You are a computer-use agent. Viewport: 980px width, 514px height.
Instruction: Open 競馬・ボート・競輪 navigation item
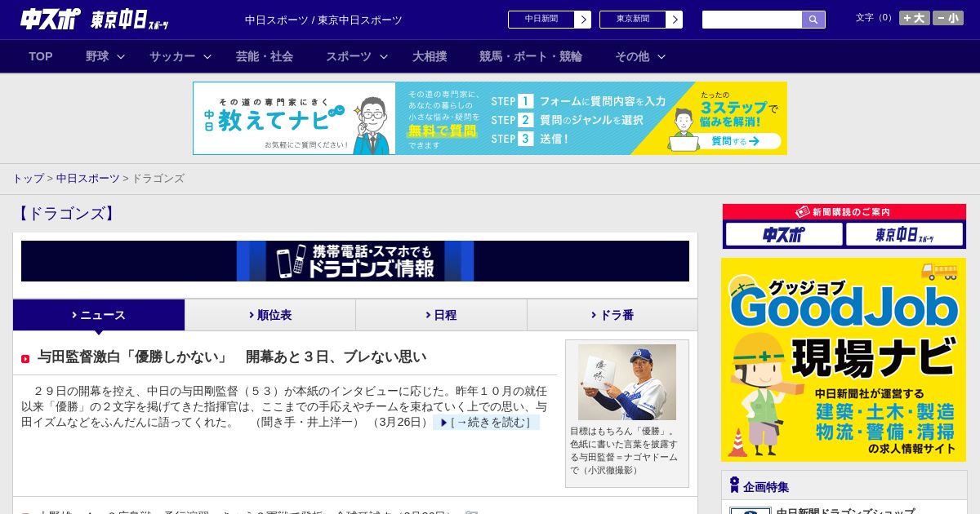coord(531,56)
